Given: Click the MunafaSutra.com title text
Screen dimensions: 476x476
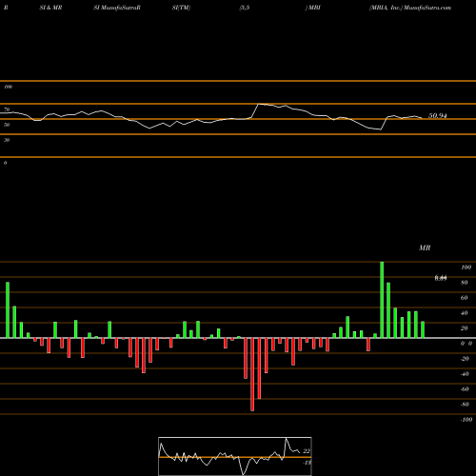Looking at the screenshot, I should (x=427, y=8).
